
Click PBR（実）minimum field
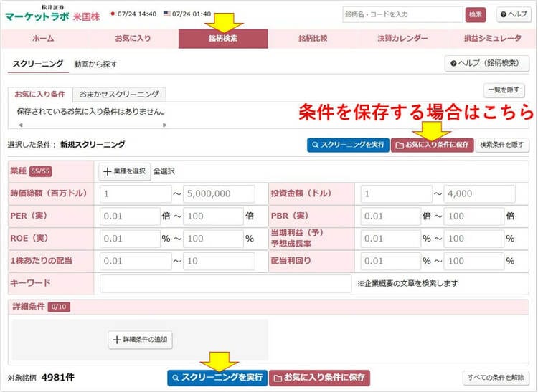(390, 216)
